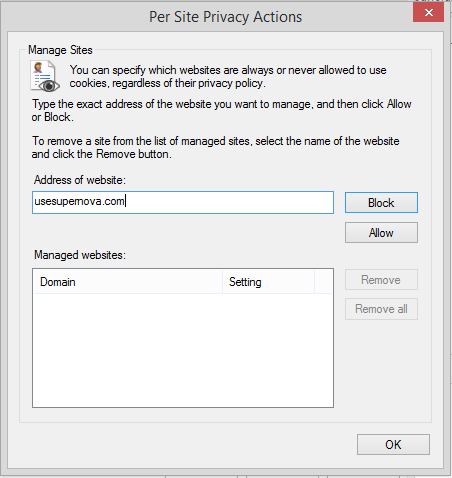Viewport: 452px width, 478px height.
Task: Click the Managed websites label
Action: click(80, 255)
